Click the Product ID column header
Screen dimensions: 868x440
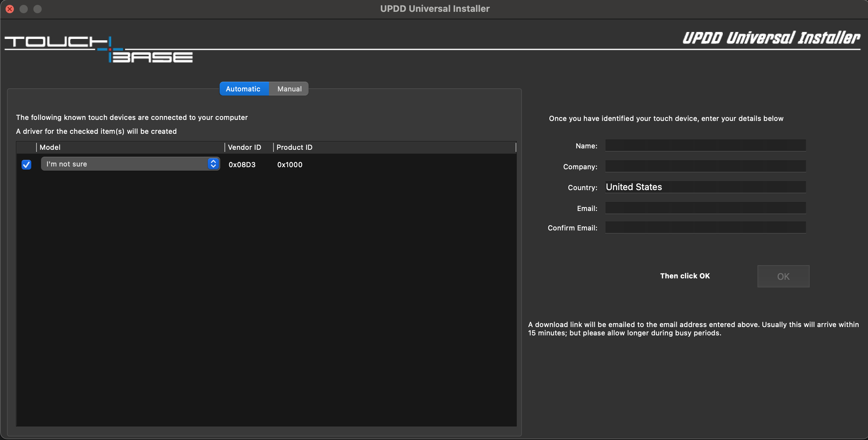pos(294,147)
